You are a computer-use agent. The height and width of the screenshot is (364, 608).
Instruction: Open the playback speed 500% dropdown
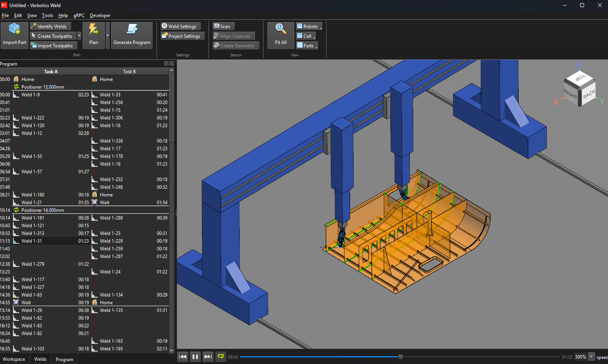click(x=591, y=357)
